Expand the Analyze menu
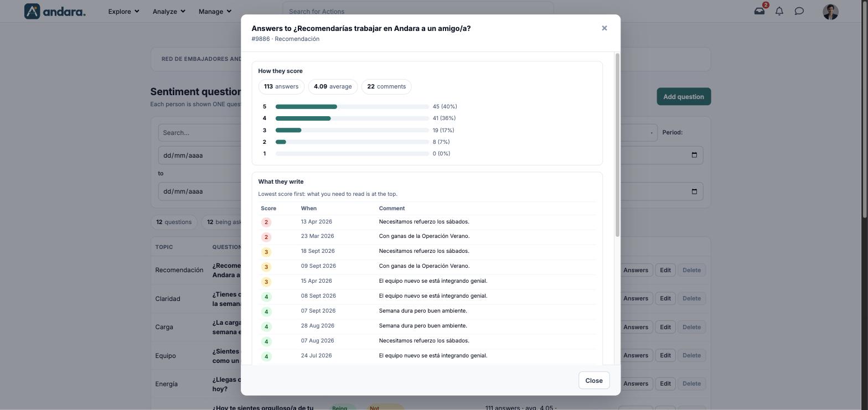The width and height of the screenshot is (868, 410). pos(169,11)
